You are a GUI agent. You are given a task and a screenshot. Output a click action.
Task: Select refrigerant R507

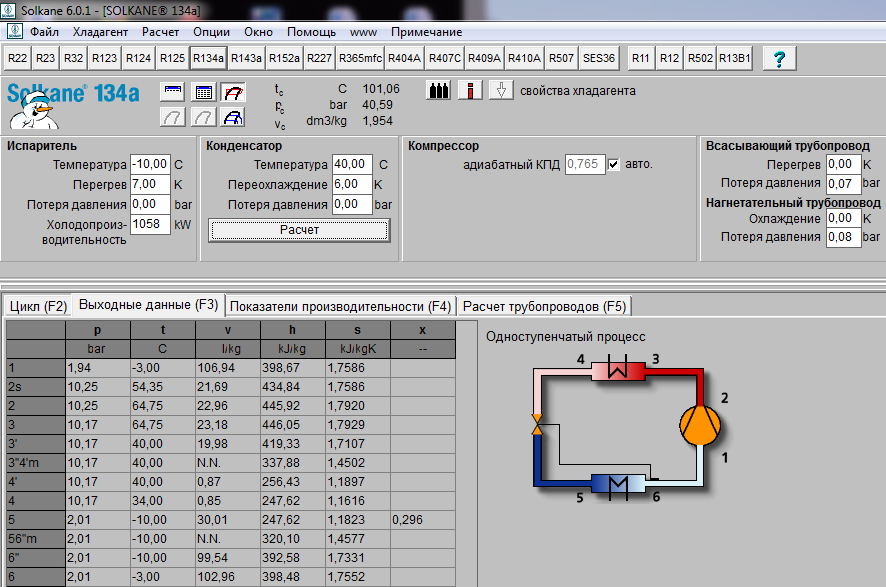(561, 58)
